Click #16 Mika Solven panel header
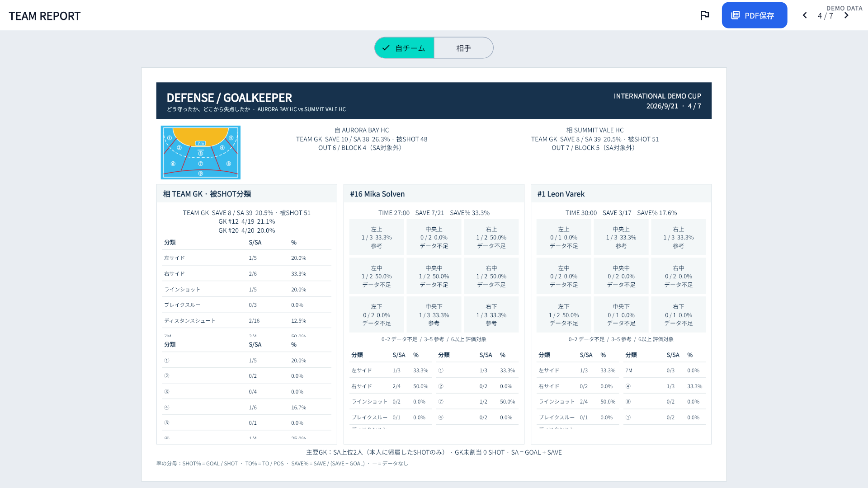Viewport: 868px width, 488px height. 434,194
